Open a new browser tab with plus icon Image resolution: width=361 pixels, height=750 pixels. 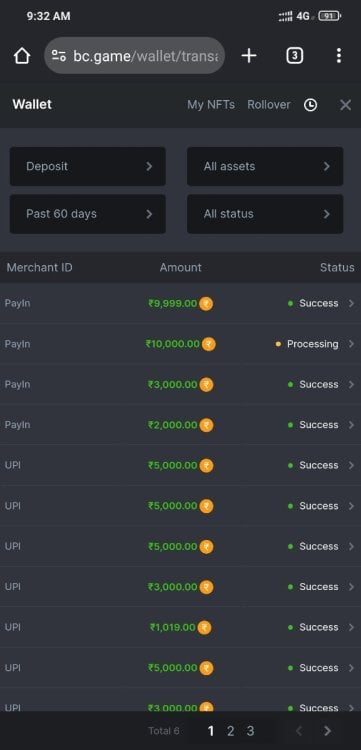[249, 56]
